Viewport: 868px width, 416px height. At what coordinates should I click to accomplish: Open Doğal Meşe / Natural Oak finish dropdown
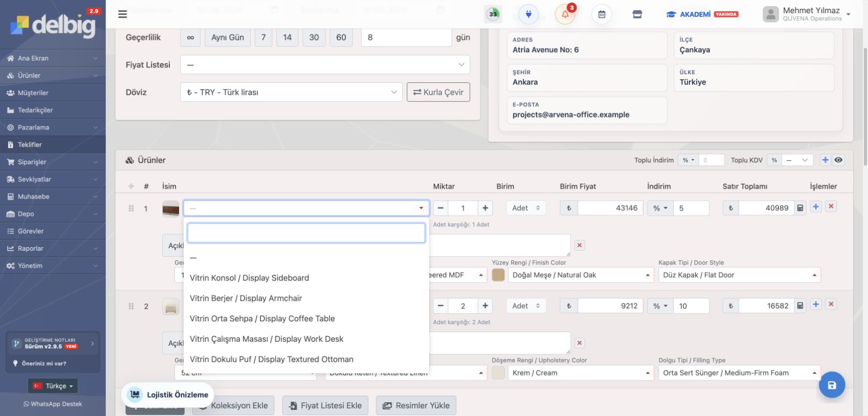tap(581, 275)
